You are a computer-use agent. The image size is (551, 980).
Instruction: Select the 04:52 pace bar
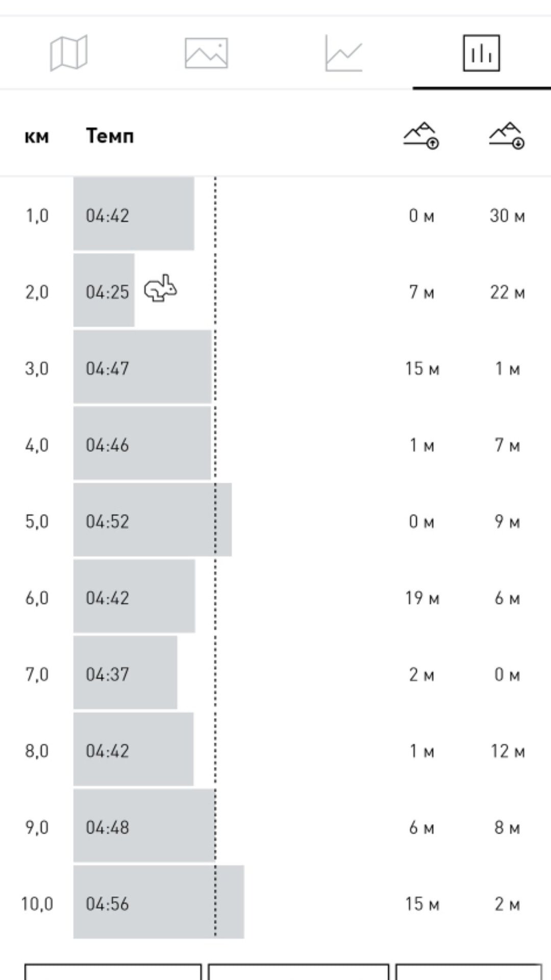(x=153, y=520)
